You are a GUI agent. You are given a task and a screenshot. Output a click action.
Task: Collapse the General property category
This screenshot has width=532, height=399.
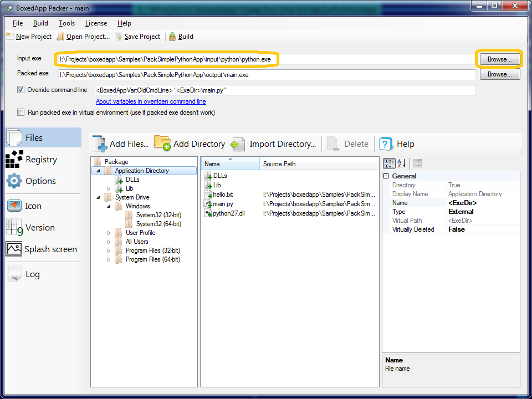(386, 176)
